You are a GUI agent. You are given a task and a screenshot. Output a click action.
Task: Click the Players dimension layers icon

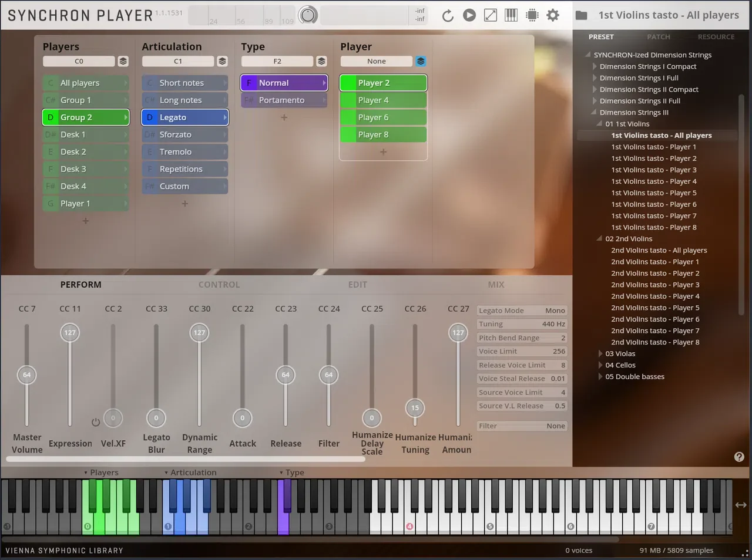(x=123, y=61)
